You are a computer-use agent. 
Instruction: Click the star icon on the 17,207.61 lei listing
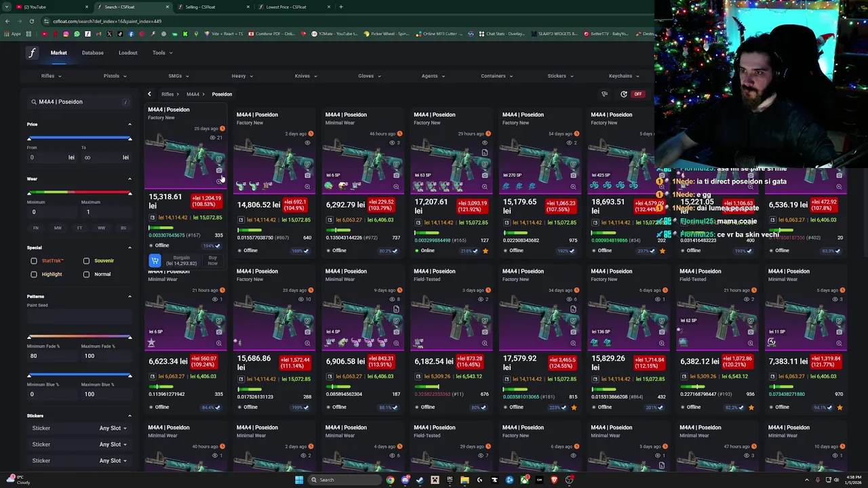(486, 251)
